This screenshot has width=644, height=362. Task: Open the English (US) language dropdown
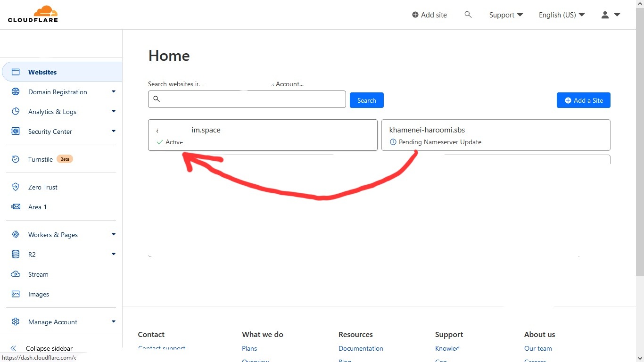561,15
